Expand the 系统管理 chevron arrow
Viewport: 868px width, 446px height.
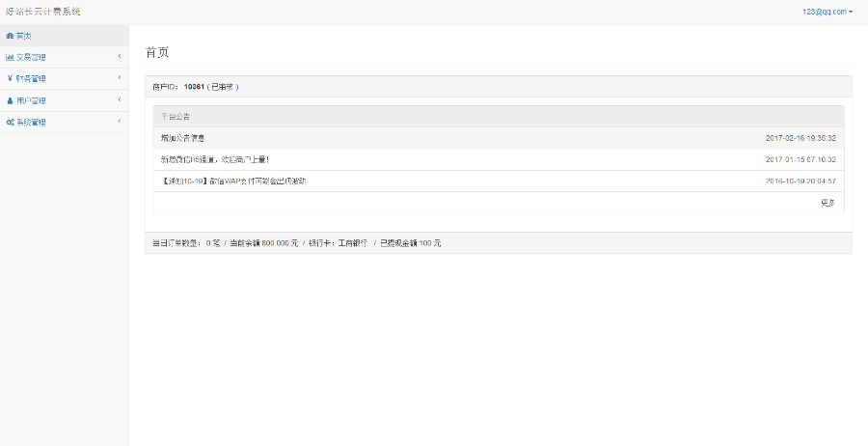(119, 121)
